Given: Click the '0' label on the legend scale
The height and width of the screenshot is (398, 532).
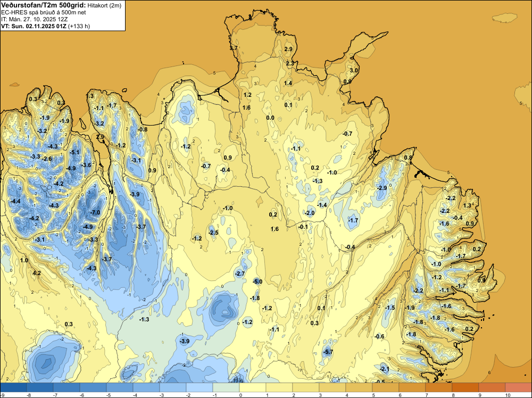Looking at the screenshot, I should pos(240,395).
